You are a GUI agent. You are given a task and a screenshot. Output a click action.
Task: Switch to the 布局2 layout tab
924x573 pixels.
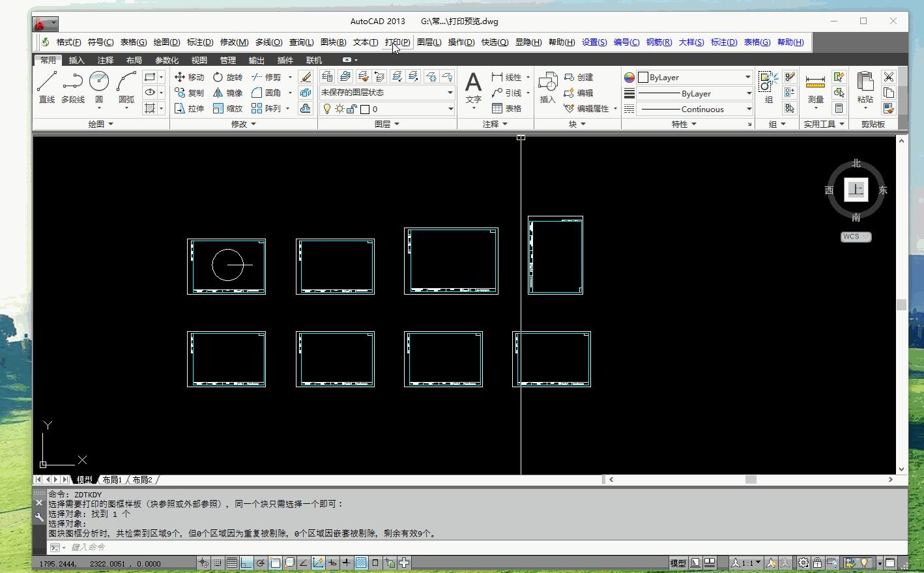point(142,480)
